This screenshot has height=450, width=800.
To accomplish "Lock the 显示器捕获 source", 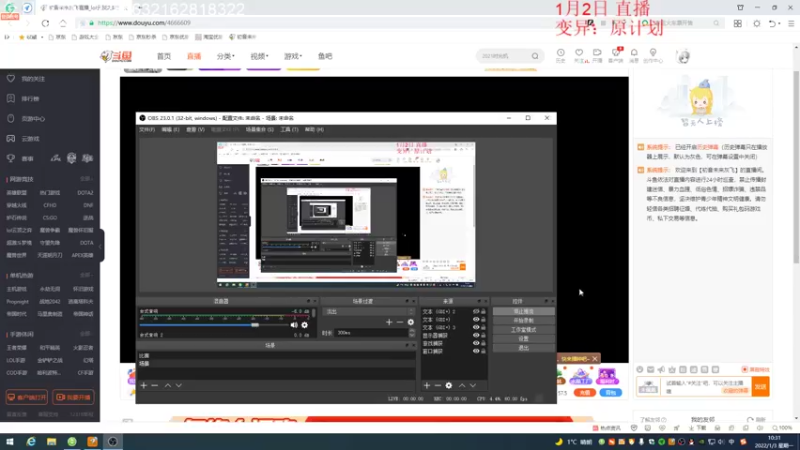I will pyautogui.click(x=484, y=336).
